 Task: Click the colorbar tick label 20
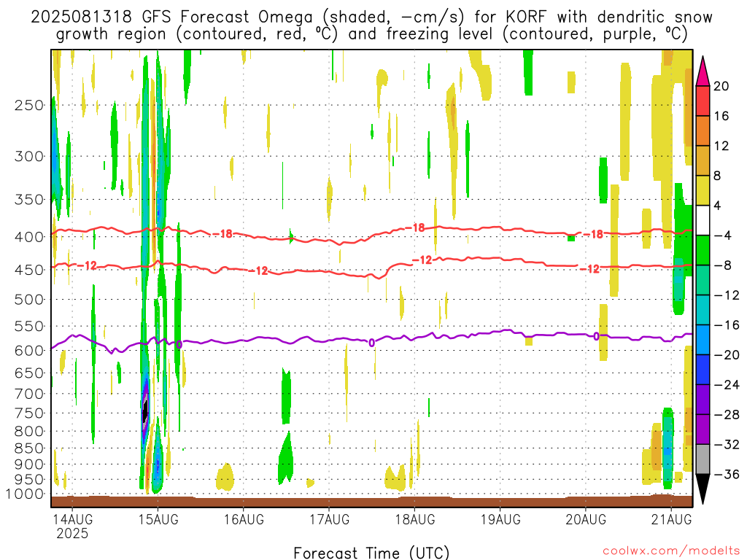(721, 86)
